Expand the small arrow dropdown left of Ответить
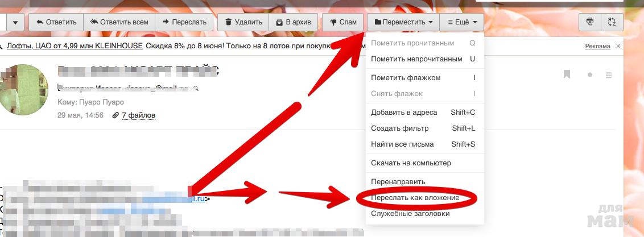The width and height of the screenshot is (644, 237). click(x=15, y=22)
